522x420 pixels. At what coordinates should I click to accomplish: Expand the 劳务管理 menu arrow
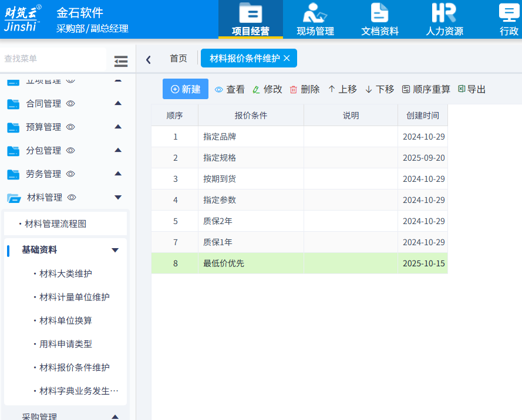point(118,174)
